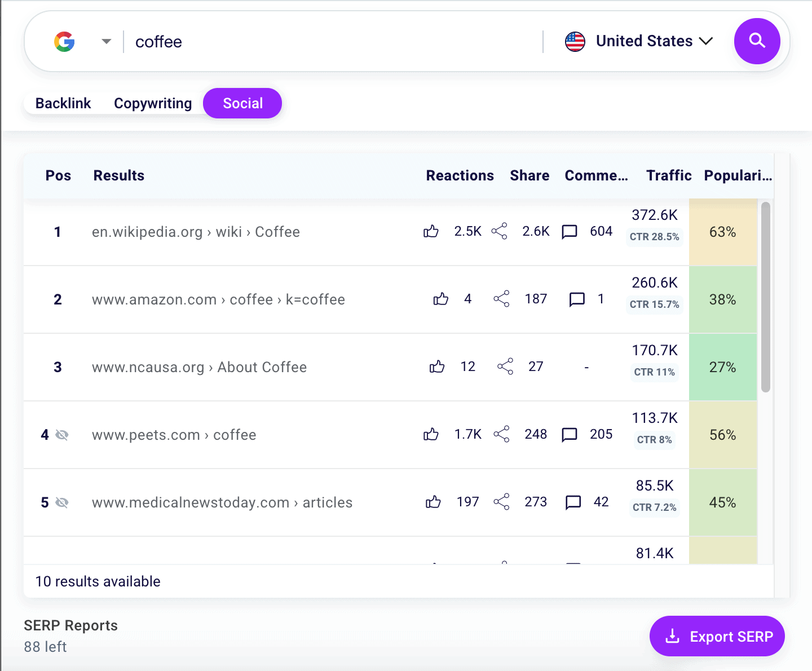Toggle visibility for the medicalnewstoday.com result
The width and height of the screenshot is (812, 671).
coord(63,502)
